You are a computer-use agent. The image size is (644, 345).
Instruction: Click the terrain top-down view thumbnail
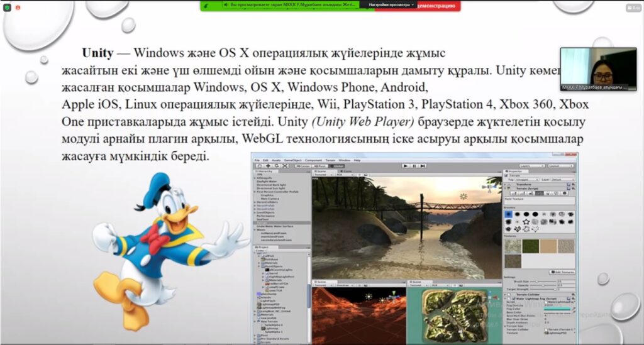[454, 315]
